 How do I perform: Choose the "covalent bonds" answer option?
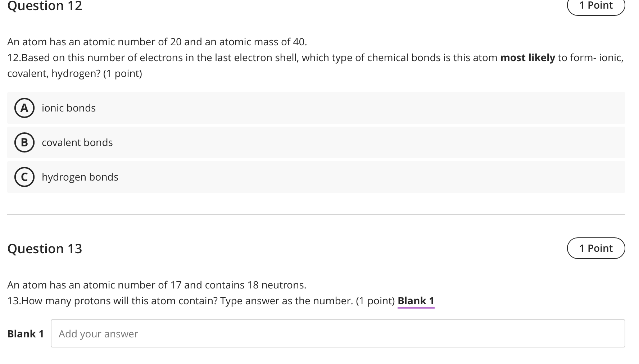coord(77,142)
